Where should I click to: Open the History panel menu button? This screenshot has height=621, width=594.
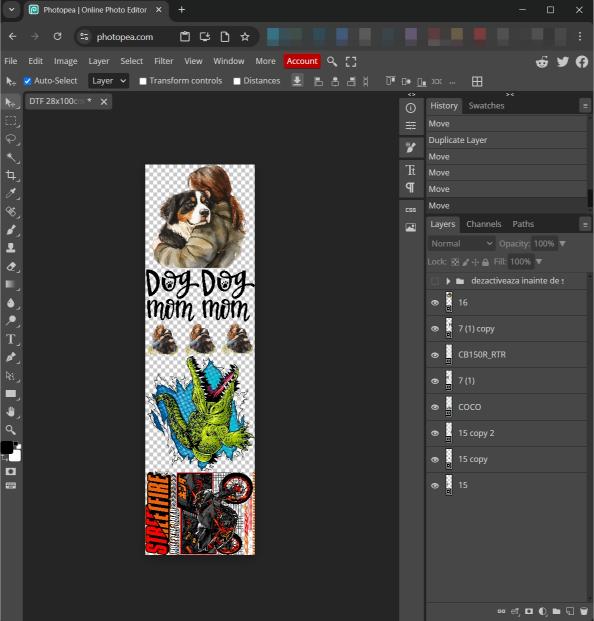point(585,106)
